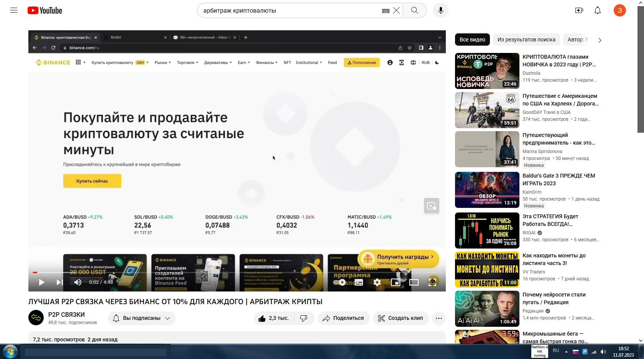The width and height of the screenshot is (644, 359).
Task: Open Windows Start button
Action: [10, 351]
